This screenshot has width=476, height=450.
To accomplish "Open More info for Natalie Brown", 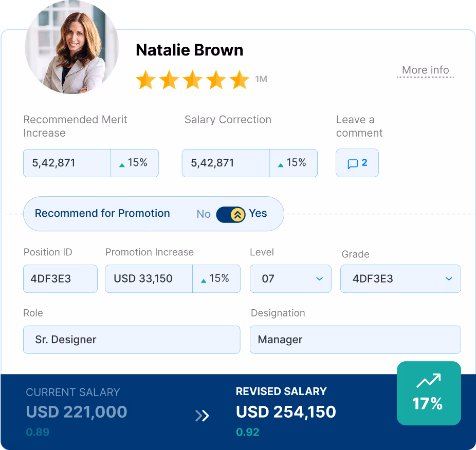I will (425, 70).
